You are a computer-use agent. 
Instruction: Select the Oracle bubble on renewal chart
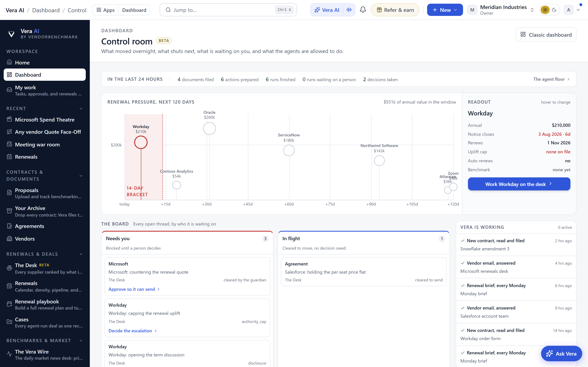pos(209,128)
